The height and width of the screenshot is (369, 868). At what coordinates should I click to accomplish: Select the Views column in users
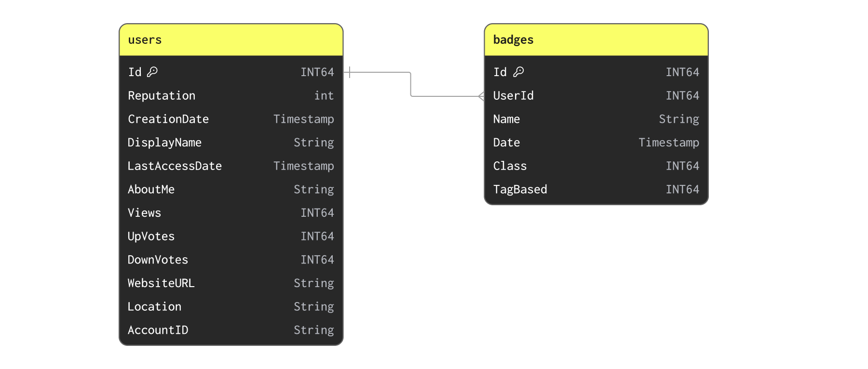[144, 213]
